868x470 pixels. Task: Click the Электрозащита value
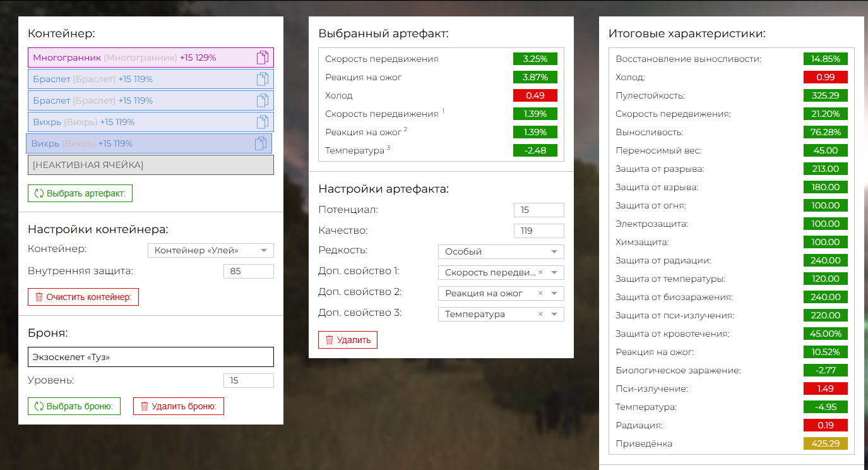(x=826, y=224)
